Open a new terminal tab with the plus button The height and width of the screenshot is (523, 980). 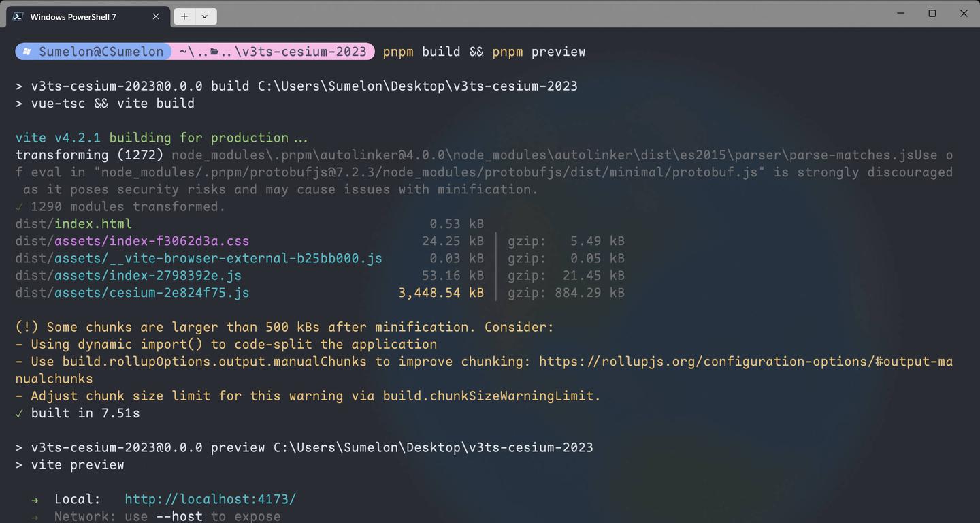(x=184, y=16)
